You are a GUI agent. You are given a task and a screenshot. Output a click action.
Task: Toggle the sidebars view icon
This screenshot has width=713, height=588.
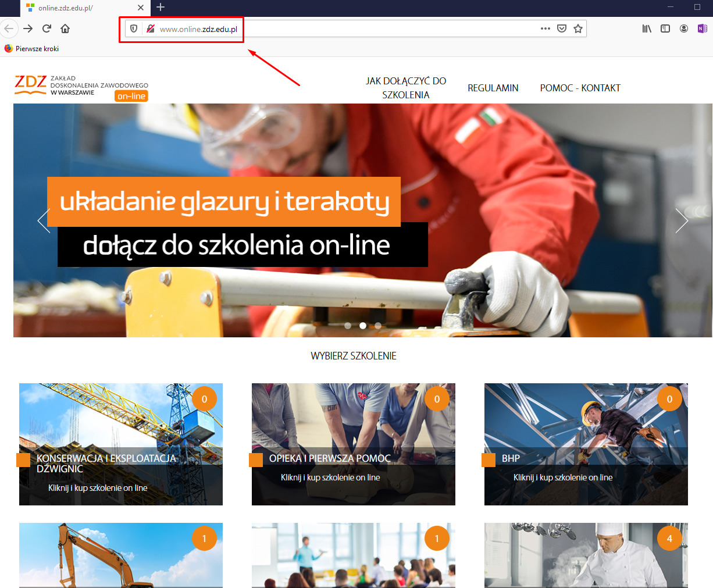[665, 28]
